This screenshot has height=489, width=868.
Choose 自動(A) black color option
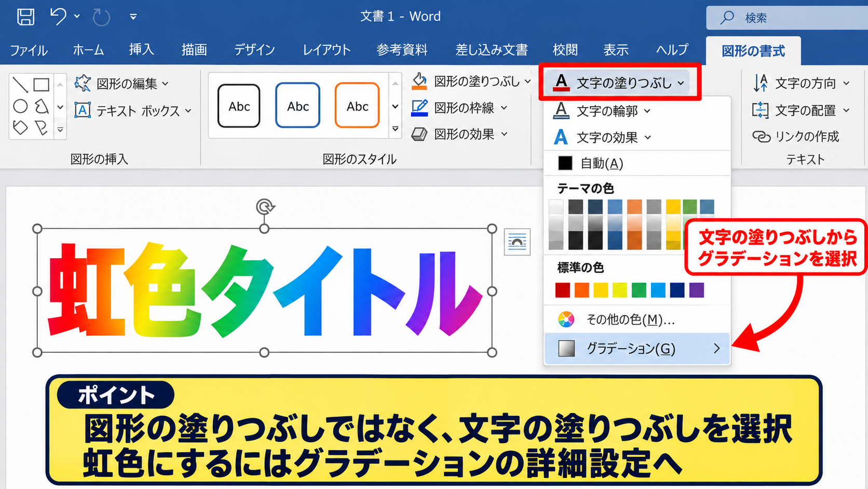[x=637, y=163]
